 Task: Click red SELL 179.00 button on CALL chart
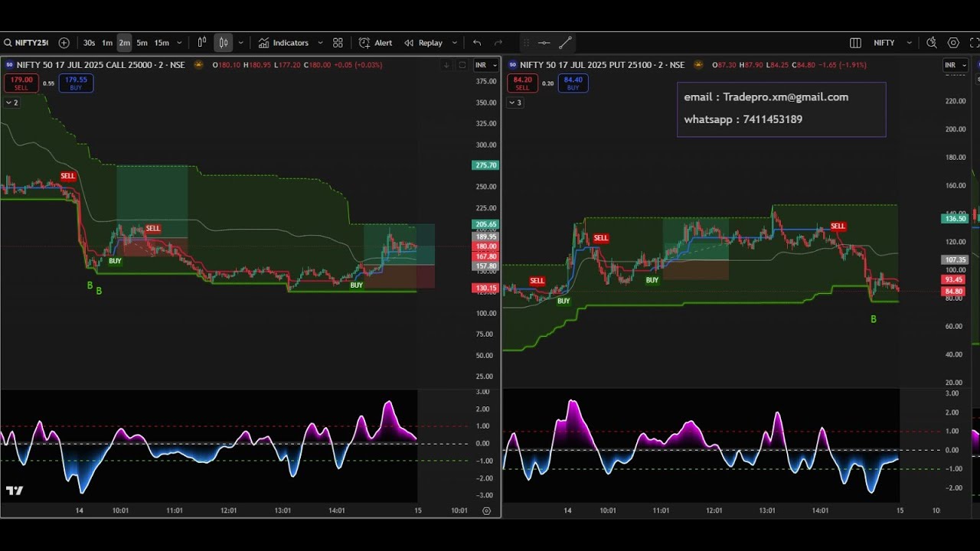point(21,83)
